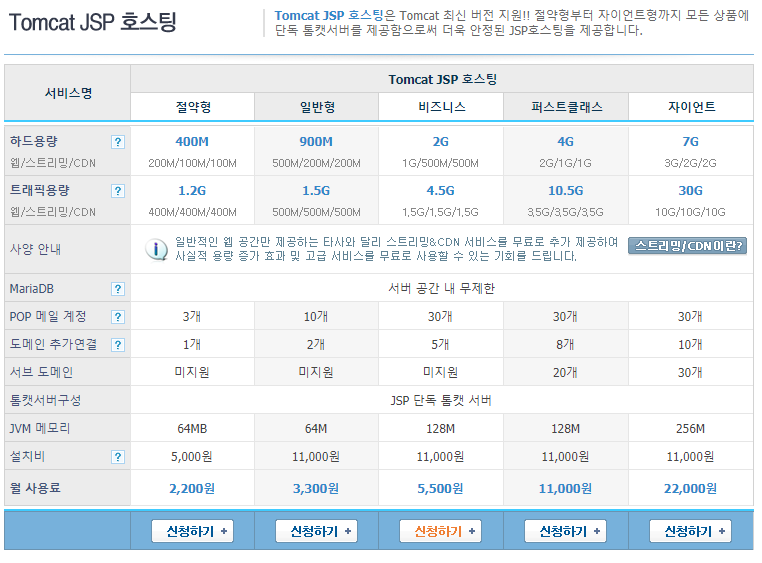
Task: Click the 900M disk capacity value
Action: 316,141
